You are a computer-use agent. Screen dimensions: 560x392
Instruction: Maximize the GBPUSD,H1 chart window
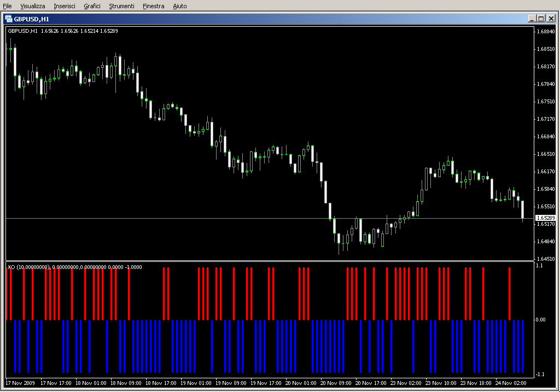(541, 19)
